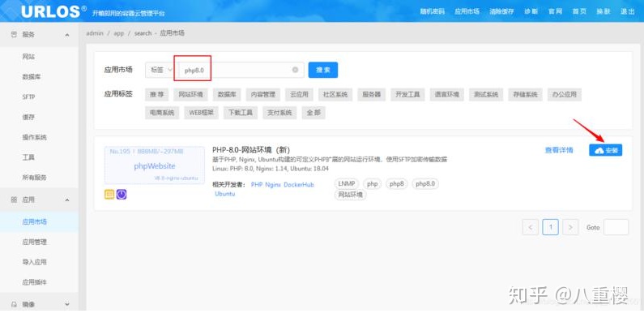Open 导入应用 in the sidebar
The height and width of the screenshot is (322, 644).
35,262
